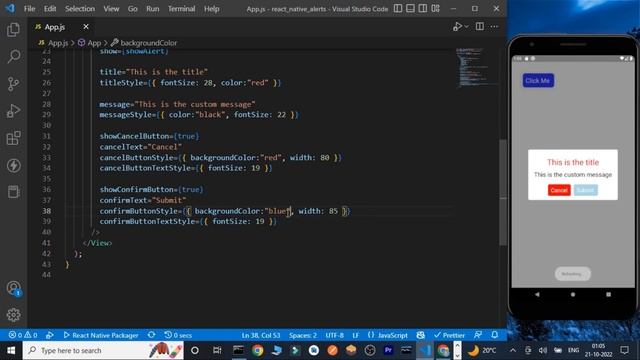Open the Manage gear icon

pos(13,315)
